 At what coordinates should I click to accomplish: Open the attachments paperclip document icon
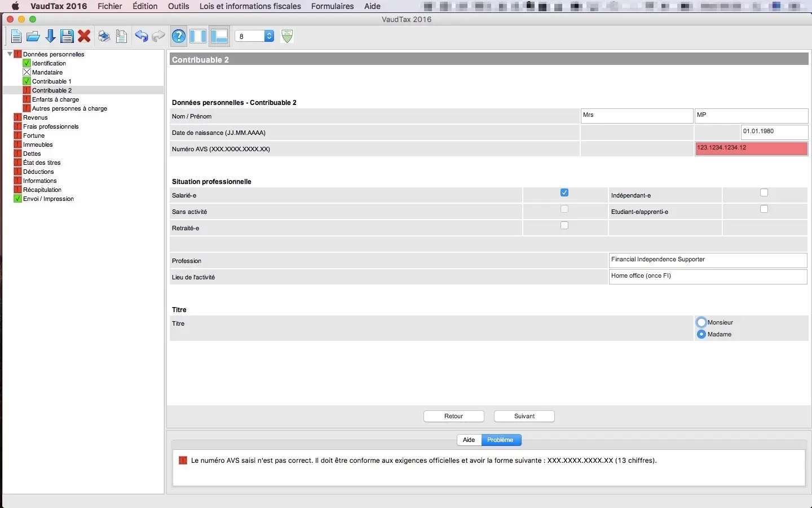(121, 37)
